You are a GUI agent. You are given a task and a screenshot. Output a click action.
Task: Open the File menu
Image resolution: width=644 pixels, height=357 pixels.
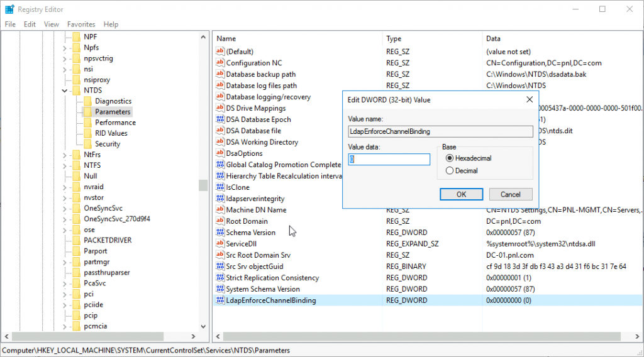coord(10,25)
